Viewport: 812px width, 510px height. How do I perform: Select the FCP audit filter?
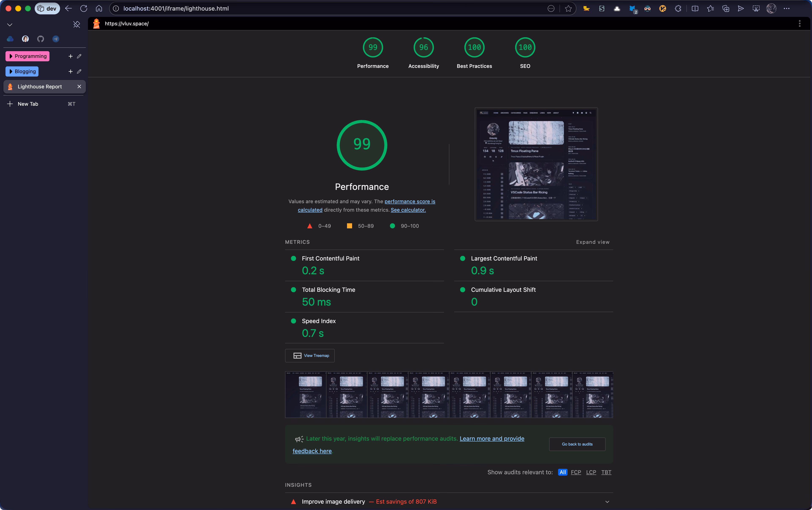tap(576, 472)
